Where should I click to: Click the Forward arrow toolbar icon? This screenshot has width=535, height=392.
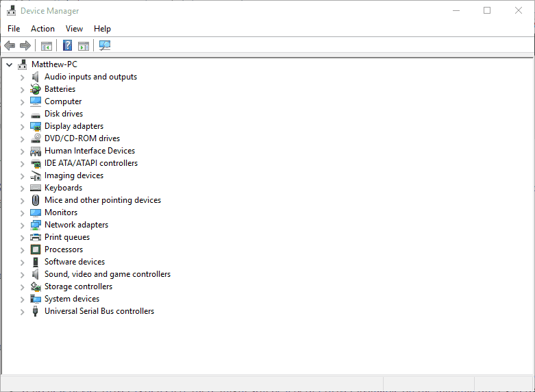click(25, 45)
